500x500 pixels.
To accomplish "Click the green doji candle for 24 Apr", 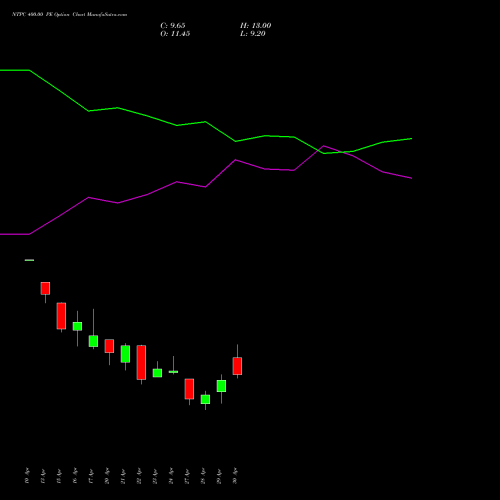I will [173, 372].
